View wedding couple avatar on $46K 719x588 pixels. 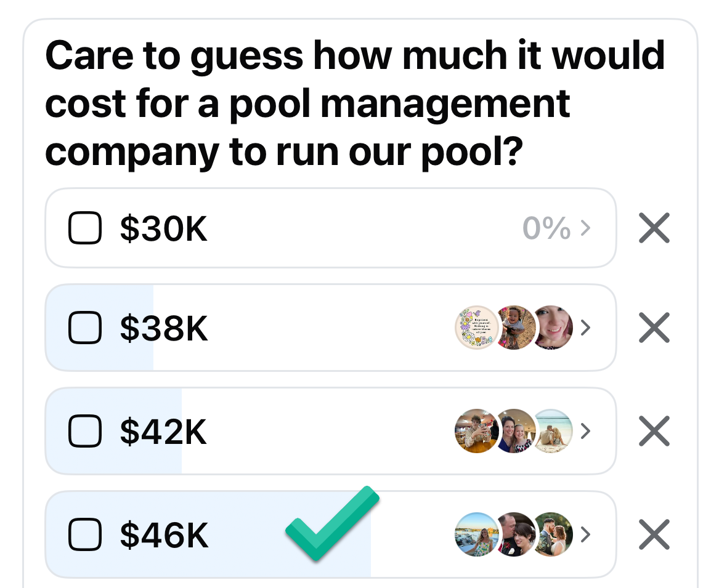tap(553, 534)
